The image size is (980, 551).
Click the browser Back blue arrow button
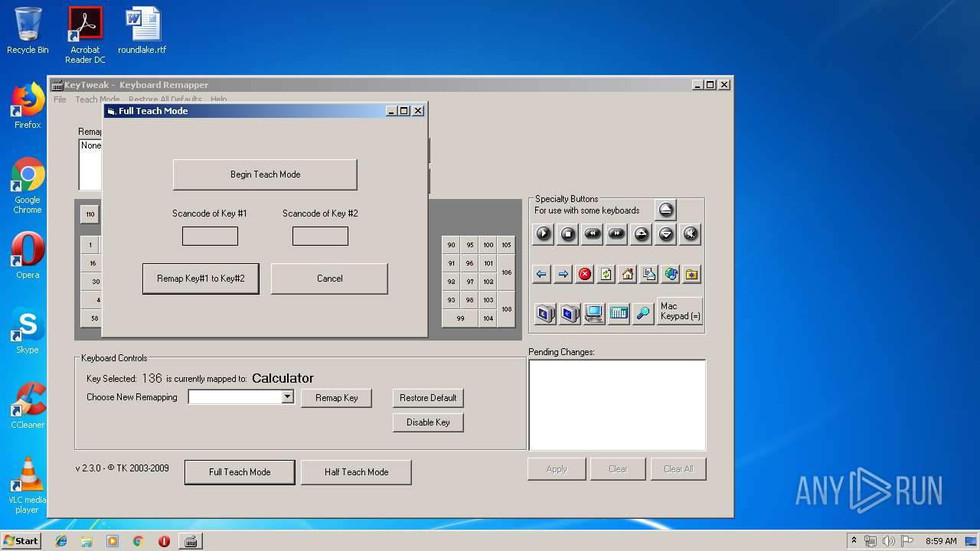[542, 274]
